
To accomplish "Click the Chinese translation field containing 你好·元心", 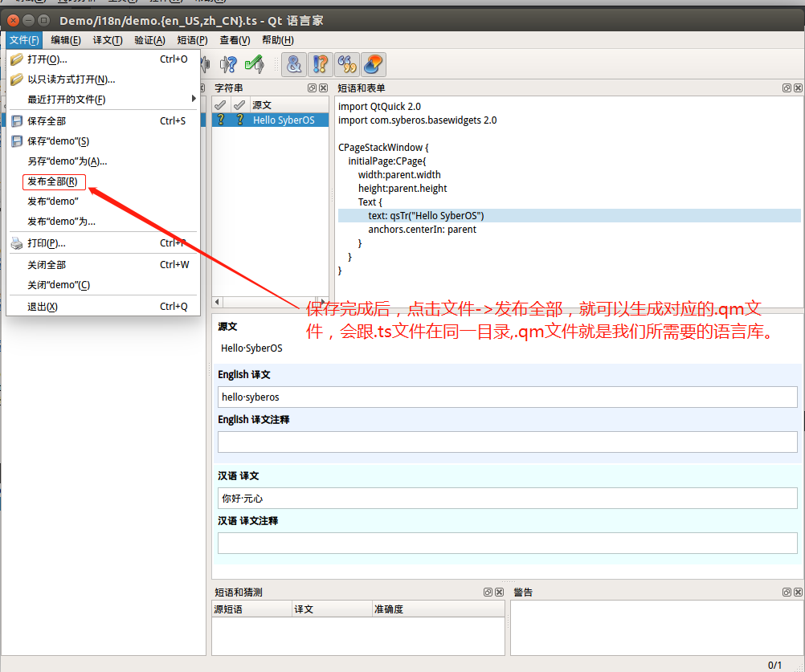I will pyautogui.click(x=507, y=499).
